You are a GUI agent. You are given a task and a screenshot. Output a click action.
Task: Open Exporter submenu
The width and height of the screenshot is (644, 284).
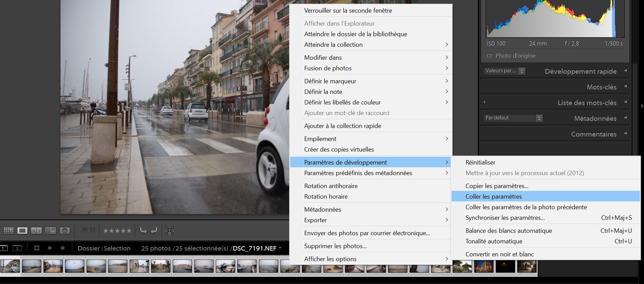coord(371,220)
